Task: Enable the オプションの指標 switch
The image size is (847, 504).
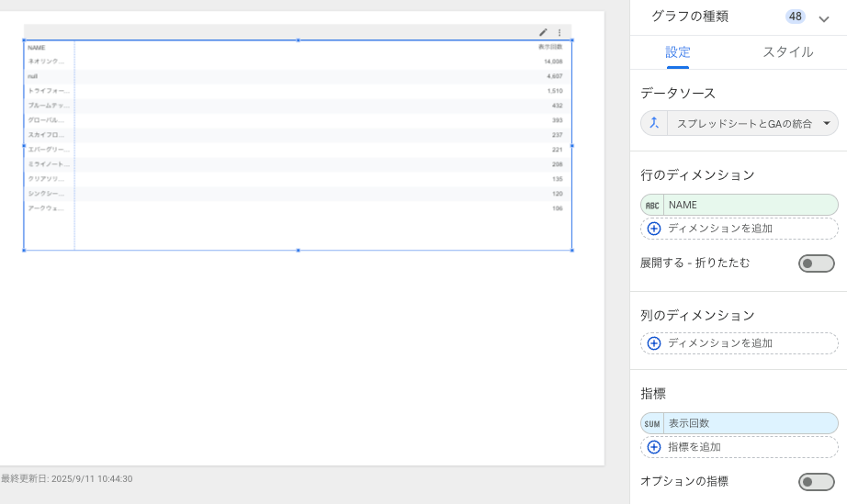Action: (x=816, y=482)
